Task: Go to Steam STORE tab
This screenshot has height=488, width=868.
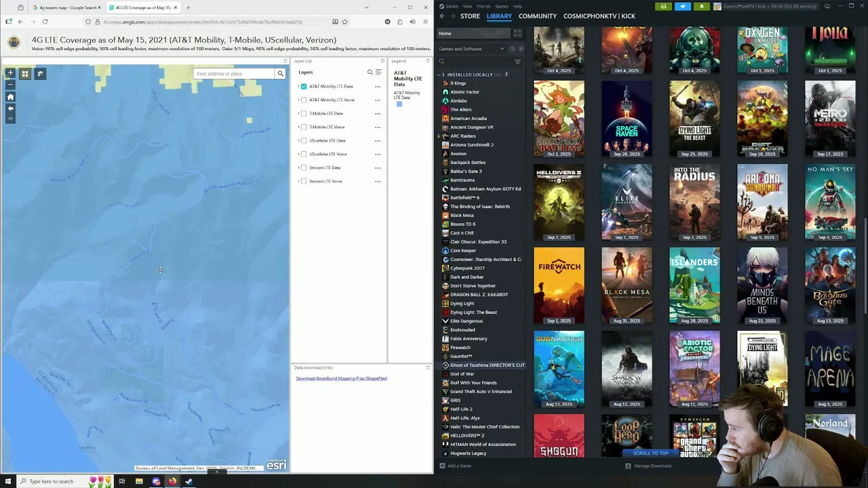Action: pos(470,16)
